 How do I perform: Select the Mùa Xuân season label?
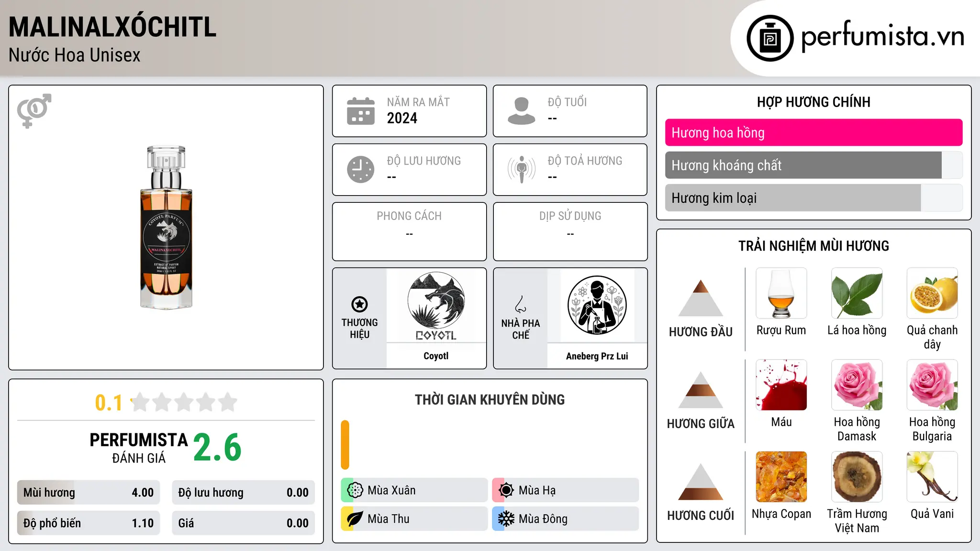coord(391,490)
